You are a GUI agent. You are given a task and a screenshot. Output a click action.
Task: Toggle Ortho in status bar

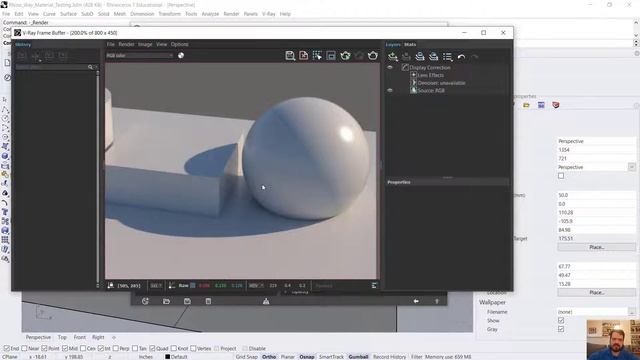tap(269, 357)
